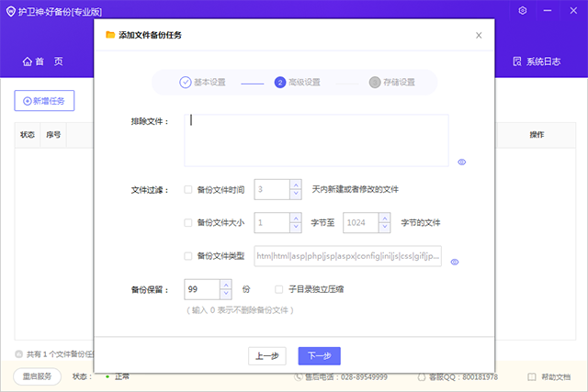588x392 pixels.
Task: Click the 帮助文档 help document icon
Action: coord(531,376)
